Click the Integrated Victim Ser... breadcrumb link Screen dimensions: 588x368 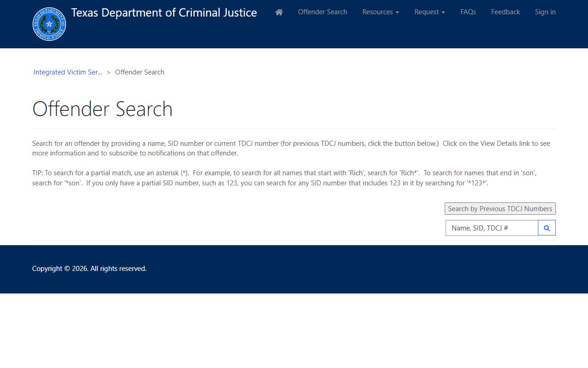coord(68,72)
